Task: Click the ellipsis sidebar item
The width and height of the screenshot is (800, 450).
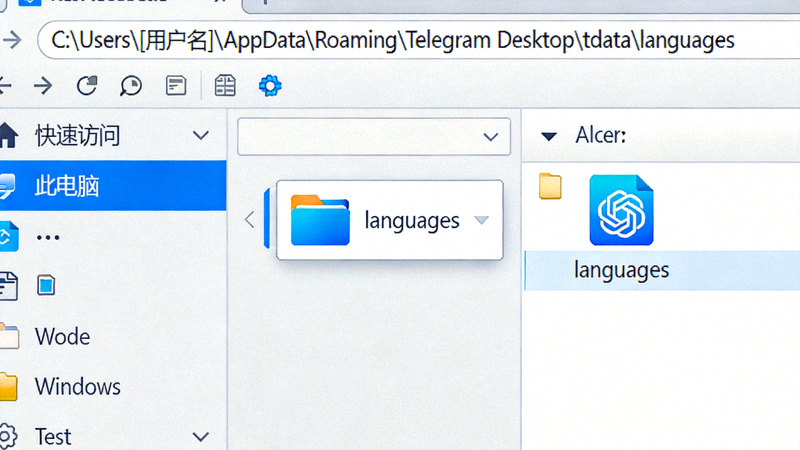Action: click(x=48, y=237)
